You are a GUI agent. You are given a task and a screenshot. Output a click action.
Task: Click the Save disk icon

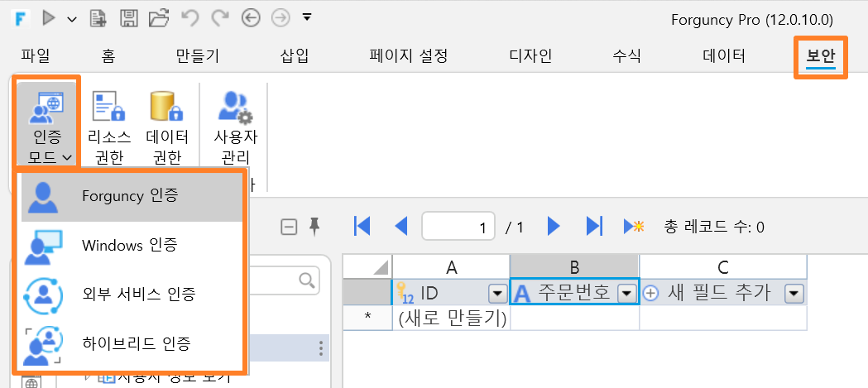129,19
